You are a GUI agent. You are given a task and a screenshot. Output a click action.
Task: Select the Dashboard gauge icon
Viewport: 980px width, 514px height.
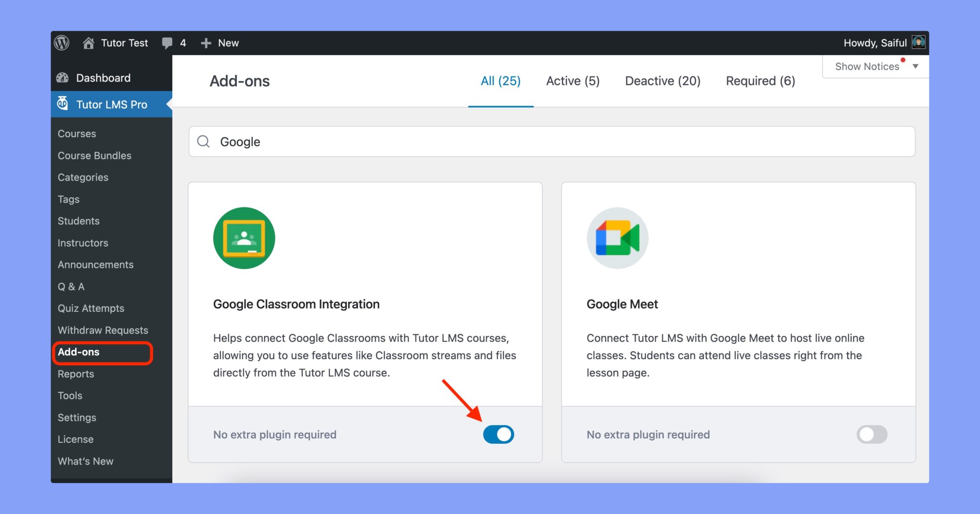pos(62,77)
